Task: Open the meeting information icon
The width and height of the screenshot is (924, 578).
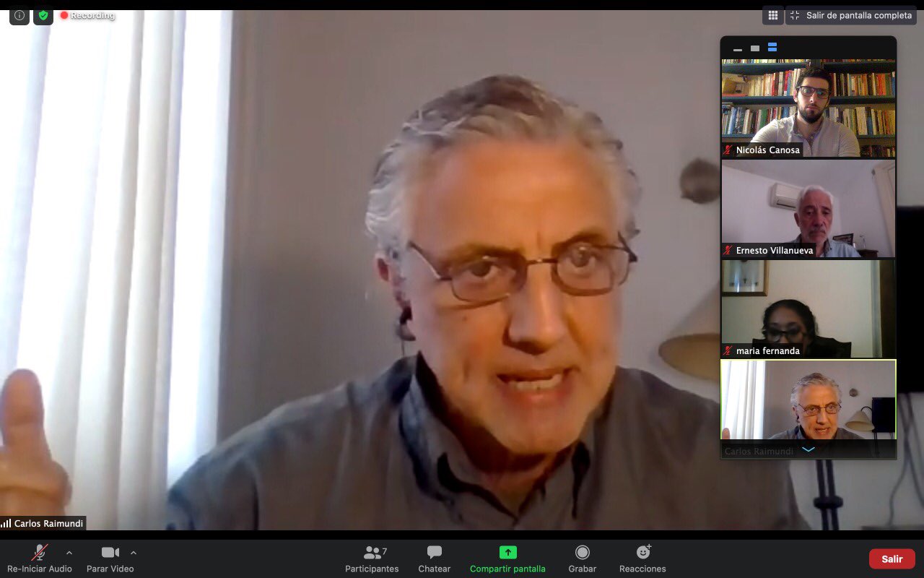Action: click(19, 15)
